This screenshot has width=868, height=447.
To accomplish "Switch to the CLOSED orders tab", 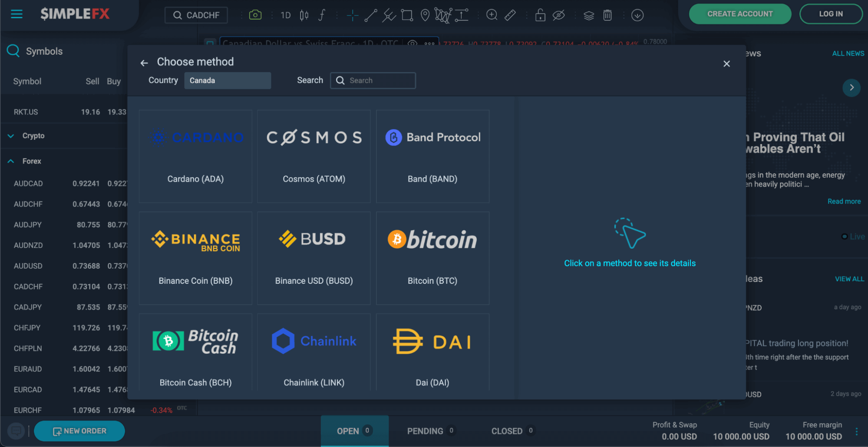I will pyautogui.click(x=512, y=431).
